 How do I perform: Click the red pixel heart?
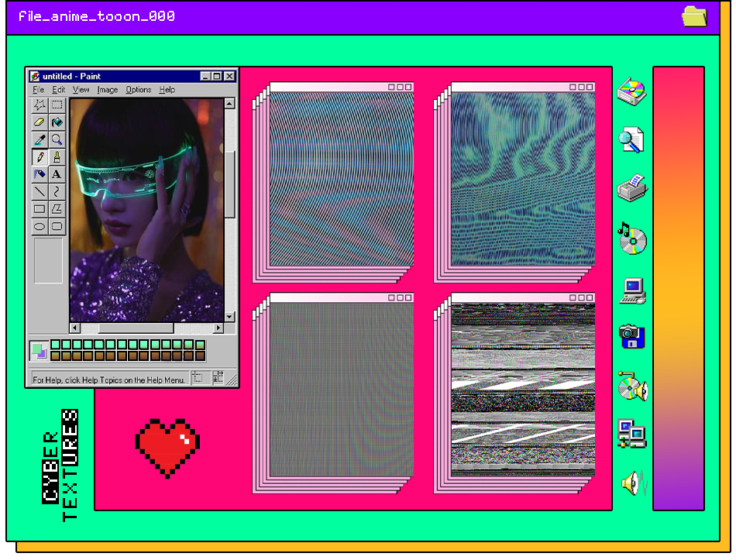(x=167, y=448)
